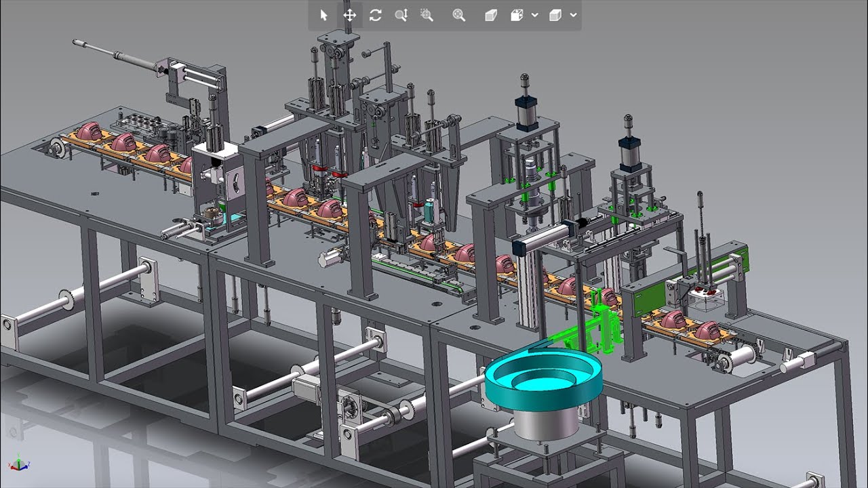The image size is (868, 488).
Task: Click the perspective view cube icon
Action: point(491,15)
